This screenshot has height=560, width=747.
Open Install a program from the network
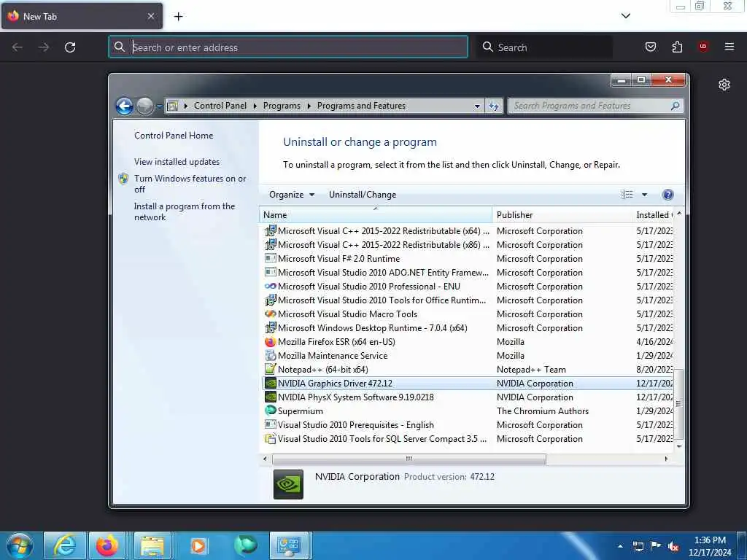pyautogui.click(x=185, y=211)
